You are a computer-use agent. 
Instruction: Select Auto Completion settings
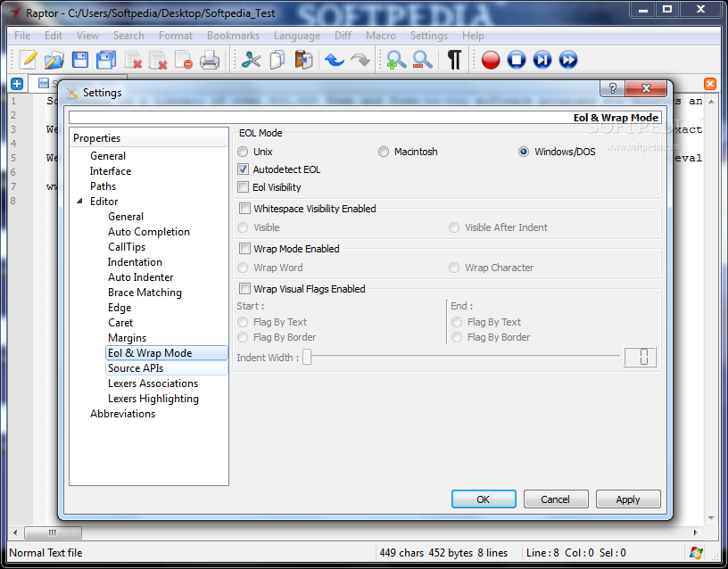[149, 232]
